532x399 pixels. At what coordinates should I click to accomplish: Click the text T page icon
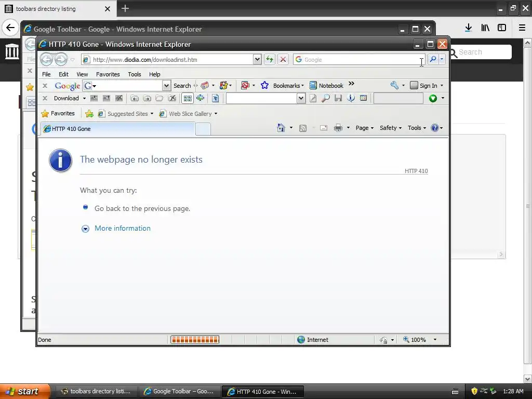point(216,98)
